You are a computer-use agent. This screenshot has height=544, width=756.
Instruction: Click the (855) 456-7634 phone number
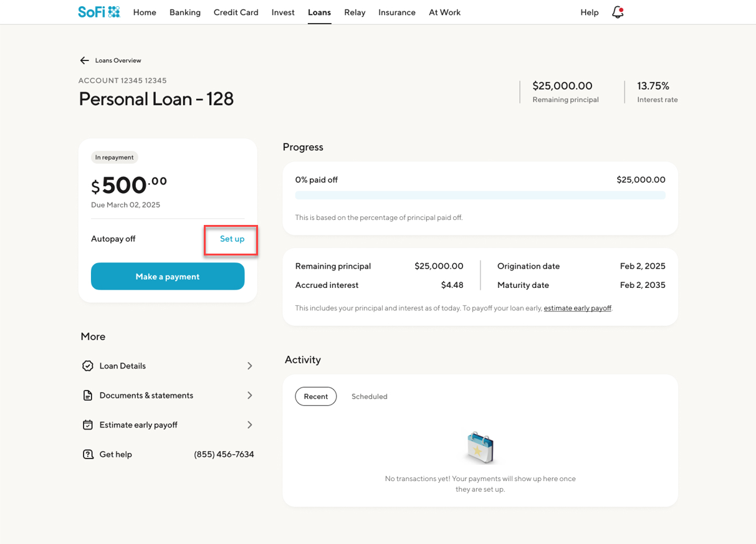coord(224,454)
